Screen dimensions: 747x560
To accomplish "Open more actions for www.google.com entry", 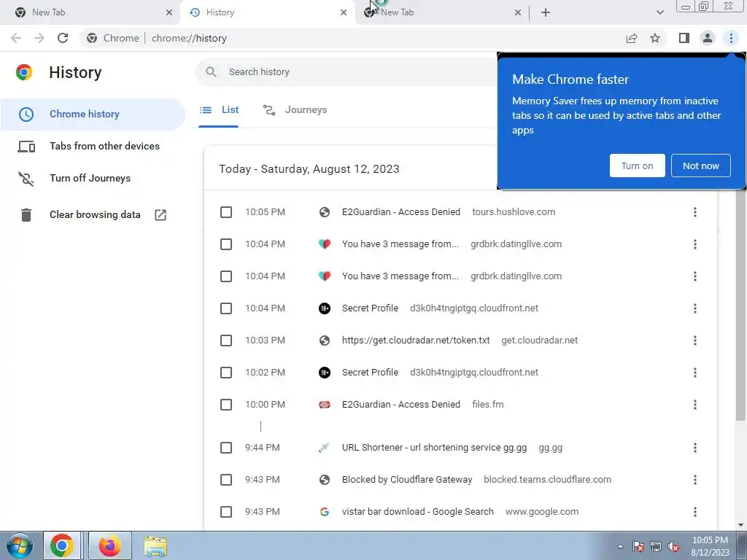I will pyautogui.click(x=695, y=512).
